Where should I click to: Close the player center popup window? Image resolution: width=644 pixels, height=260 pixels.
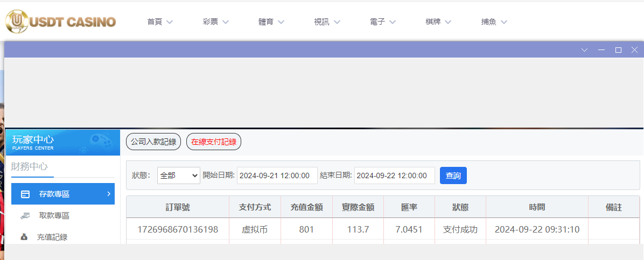coord(634,50)
